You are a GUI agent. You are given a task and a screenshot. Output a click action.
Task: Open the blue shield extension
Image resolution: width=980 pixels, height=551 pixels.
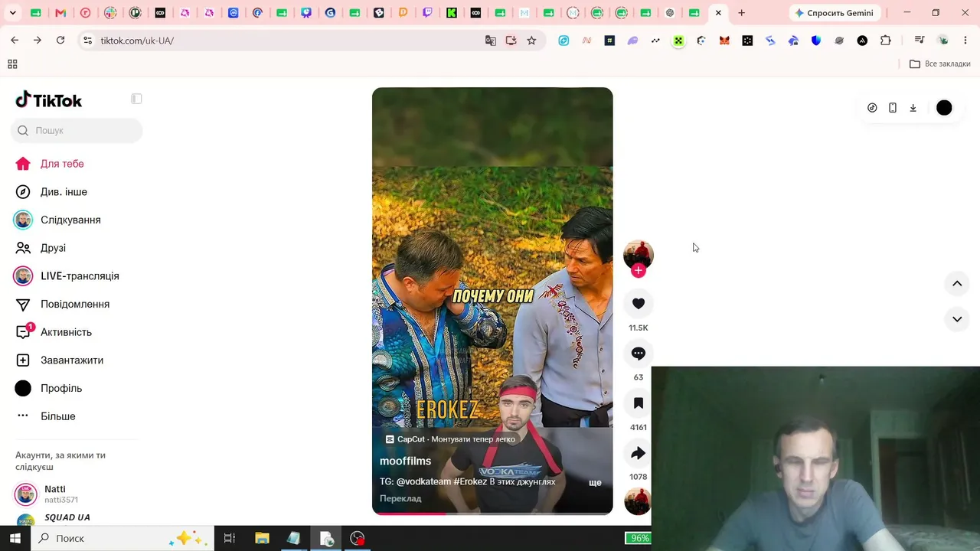[816, 41]
